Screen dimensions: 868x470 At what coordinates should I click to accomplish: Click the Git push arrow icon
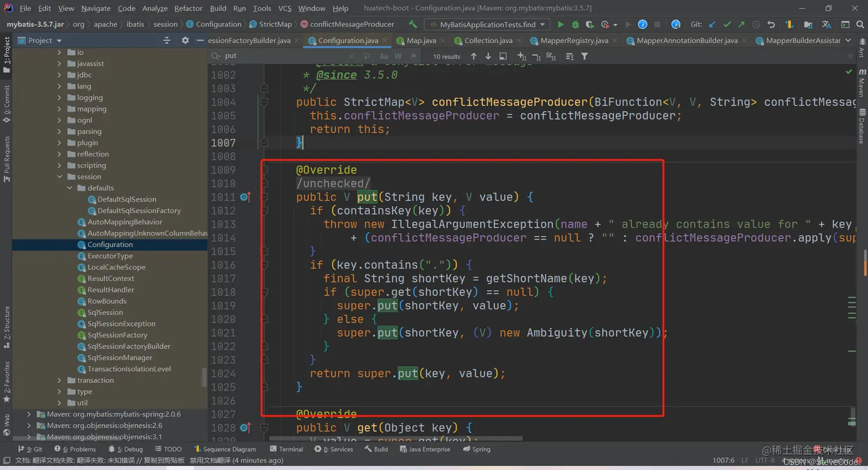[741, 24]
